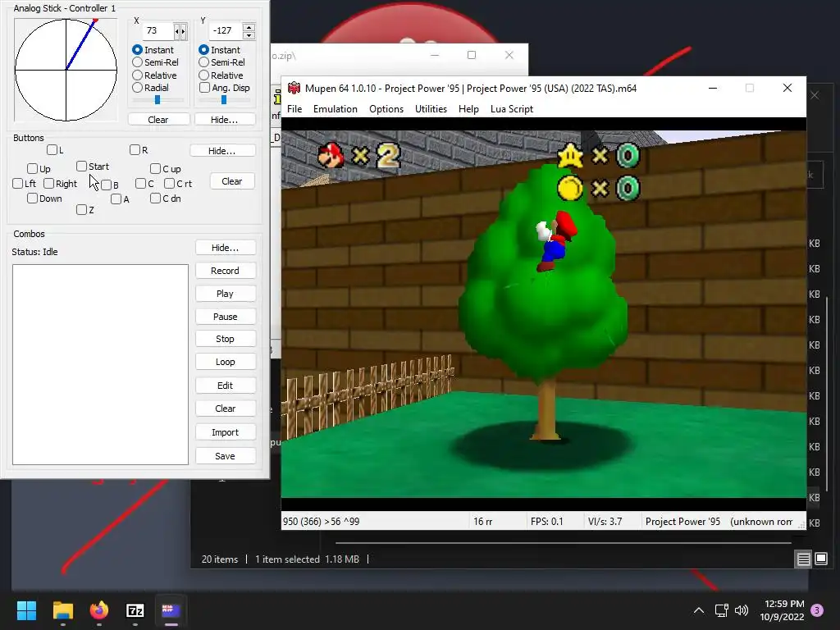
Task: Click the X value spinner arrows
Action: click(x=180, y=31)
